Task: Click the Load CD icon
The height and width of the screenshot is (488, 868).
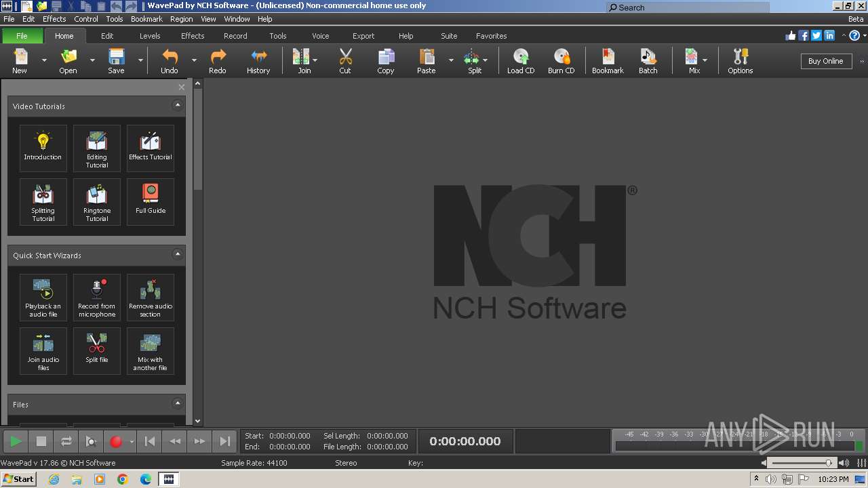Action: coord(521,60)
